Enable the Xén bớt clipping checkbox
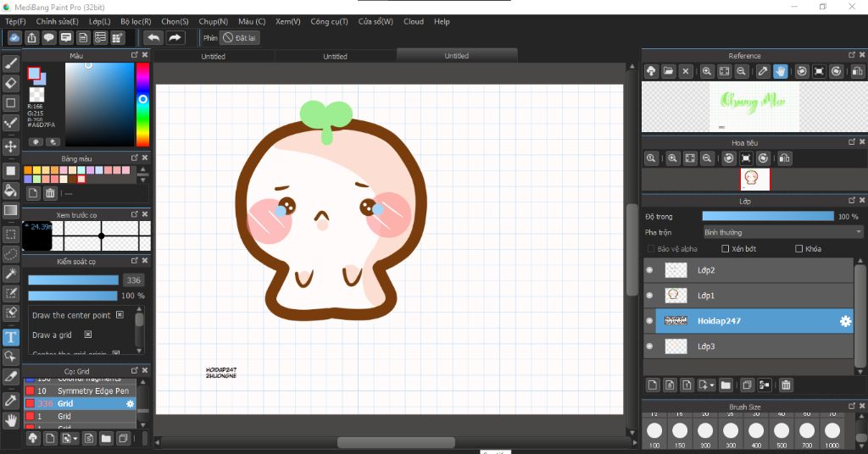Image resolution: width=868 pixels, height=454 pixels. pyautogui.click(x=726, y=249)
